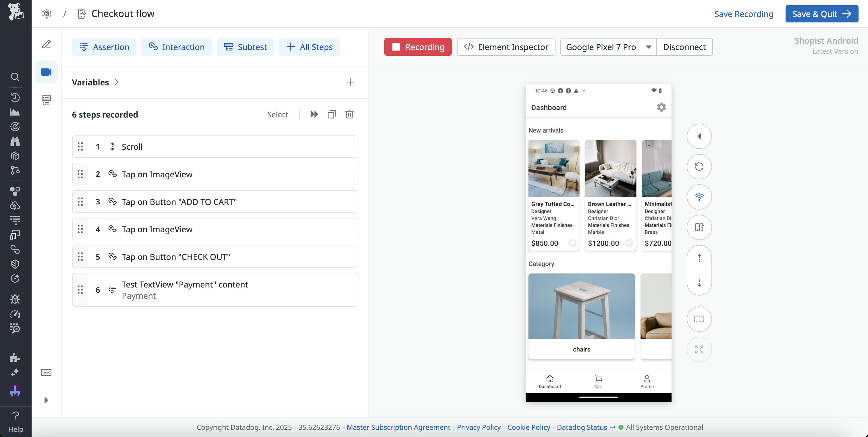Expand the Variables section chevron
868x437 pixels.
(117, 82)
